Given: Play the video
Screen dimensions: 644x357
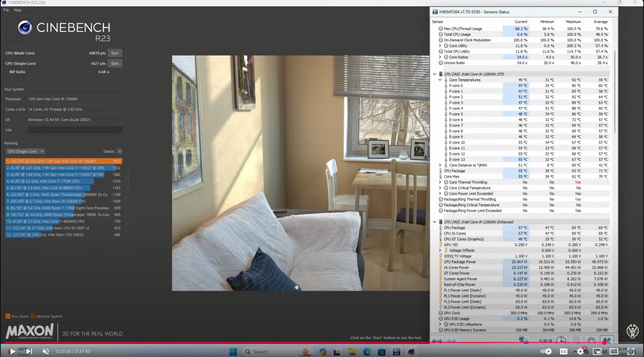Looking at the screenshot, I should point(12,351).
